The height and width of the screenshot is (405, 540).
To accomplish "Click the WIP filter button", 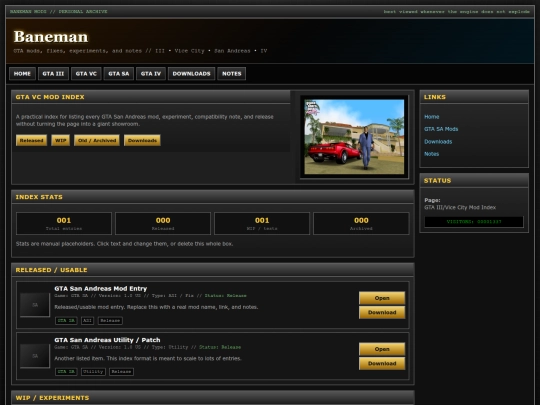I will pos(61,141).
